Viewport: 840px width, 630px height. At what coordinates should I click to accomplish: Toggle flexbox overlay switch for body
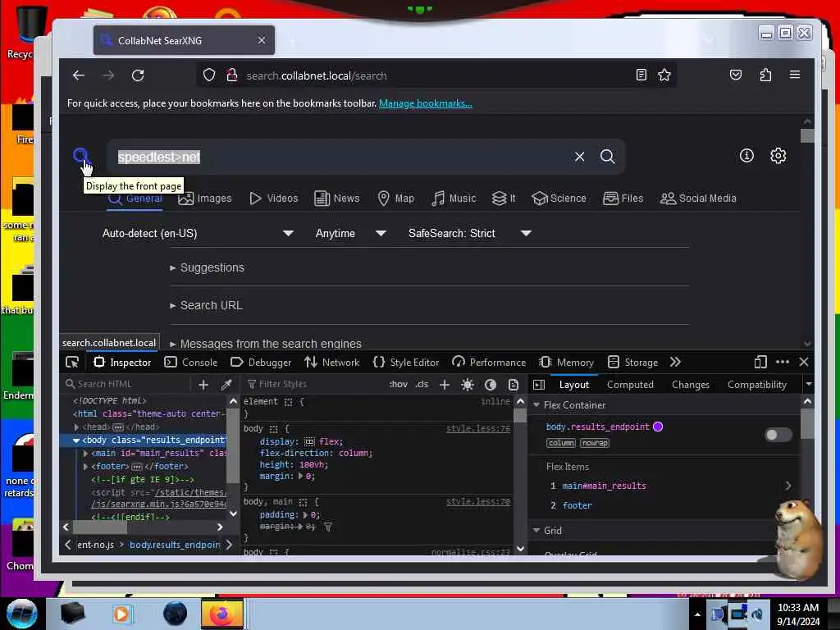point(778,435)
